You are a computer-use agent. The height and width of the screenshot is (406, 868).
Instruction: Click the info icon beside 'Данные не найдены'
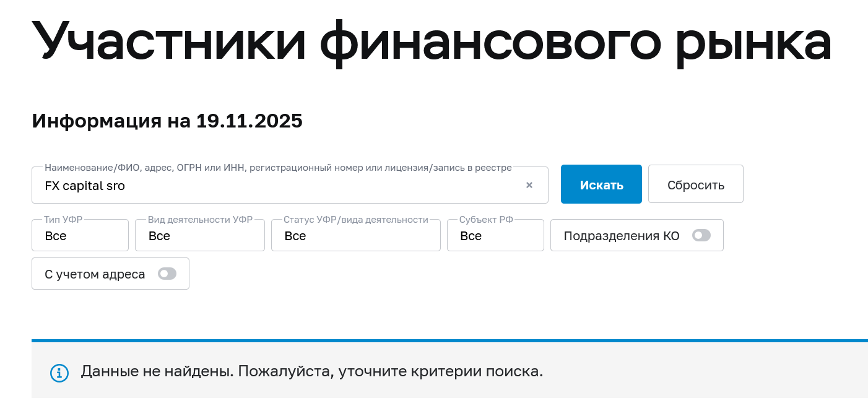pyautogui.click(x=59, y=373)
